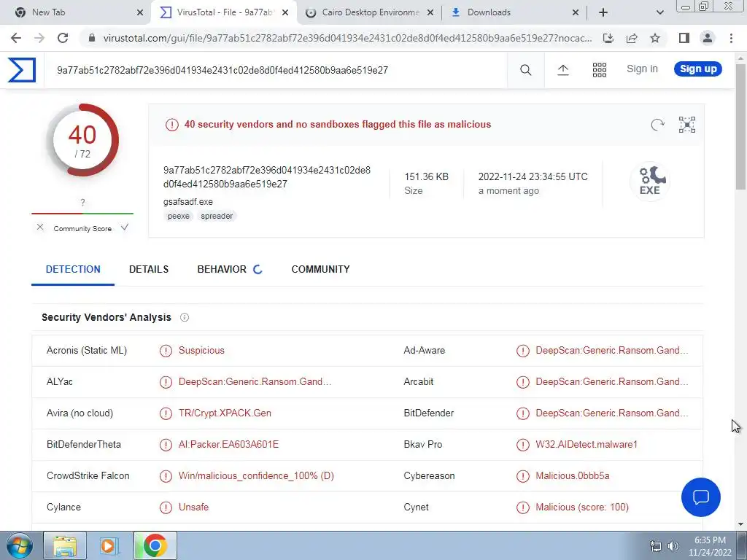The width and height of the screenshot is (747, 560).
Task: Click the alert icon next to Acronis Suspicious
Action: point(166,351)
